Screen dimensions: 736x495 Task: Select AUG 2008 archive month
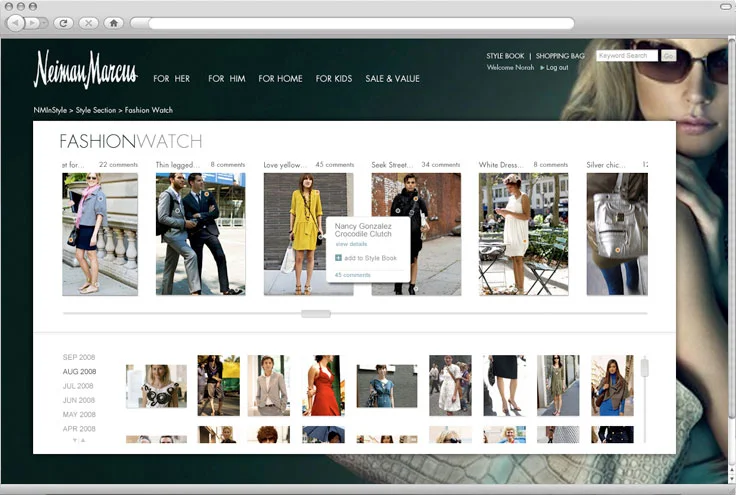click(79, 372)
